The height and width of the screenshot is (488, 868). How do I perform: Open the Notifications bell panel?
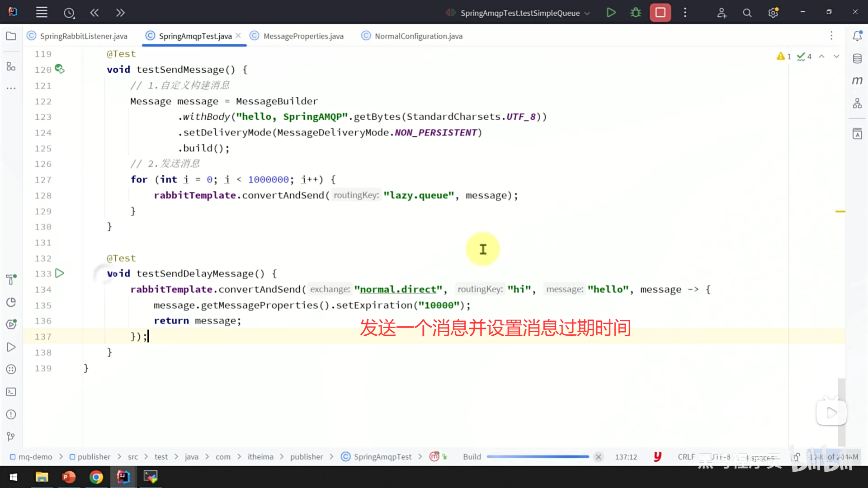point(857,36)
